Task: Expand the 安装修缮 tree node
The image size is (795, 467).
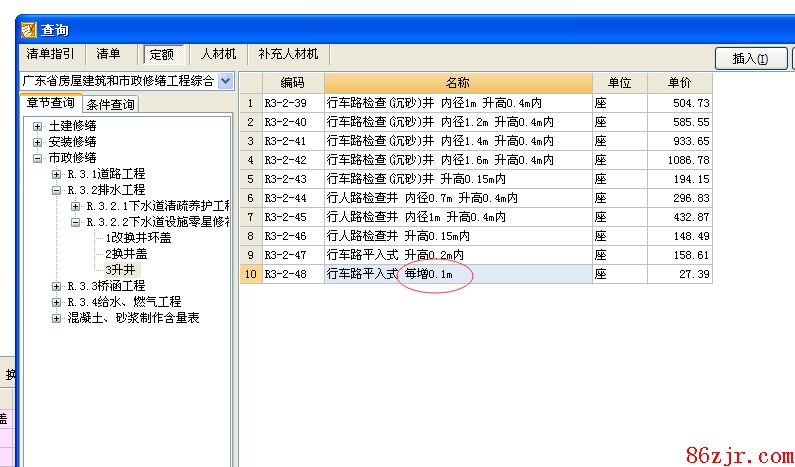Action: 38,142
